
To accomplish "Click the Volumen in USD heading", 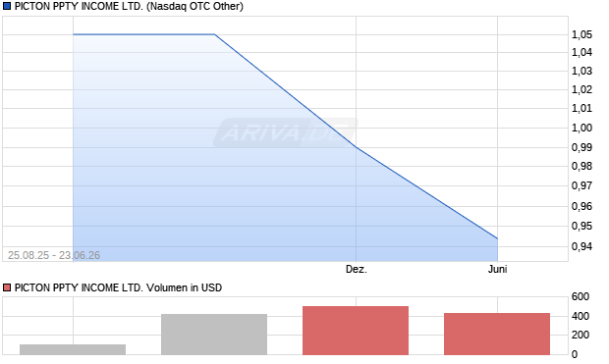I will coord(184,287).
